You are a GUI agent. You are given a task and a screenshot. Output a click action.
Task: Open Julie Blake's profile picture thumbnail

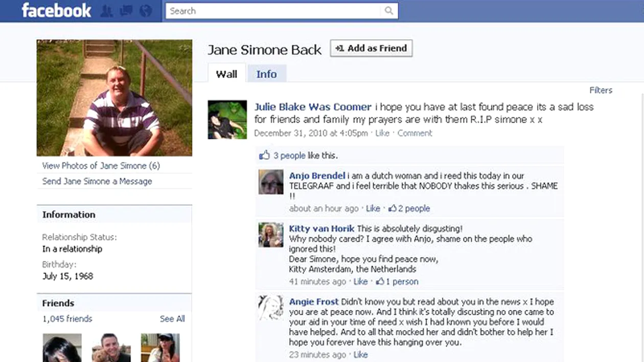pos(227,119)
